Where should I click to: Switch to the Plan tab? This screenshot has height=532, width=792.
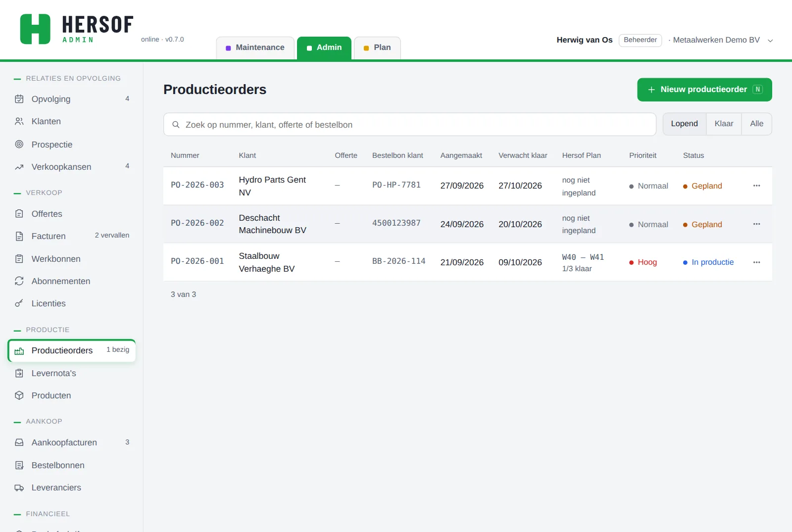377,48
